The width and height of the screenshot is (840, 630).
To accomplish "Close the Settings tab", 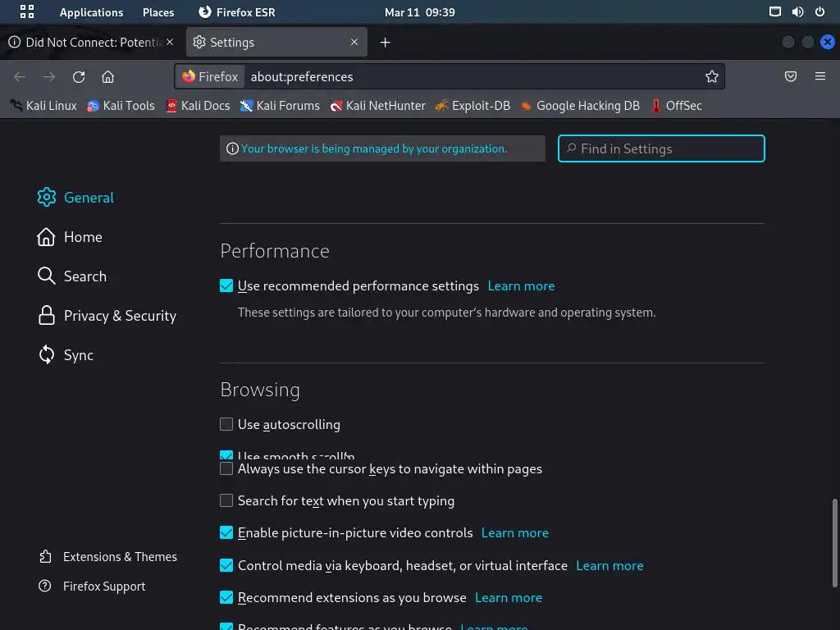I will pyautogui.click(x=354, y=42).
